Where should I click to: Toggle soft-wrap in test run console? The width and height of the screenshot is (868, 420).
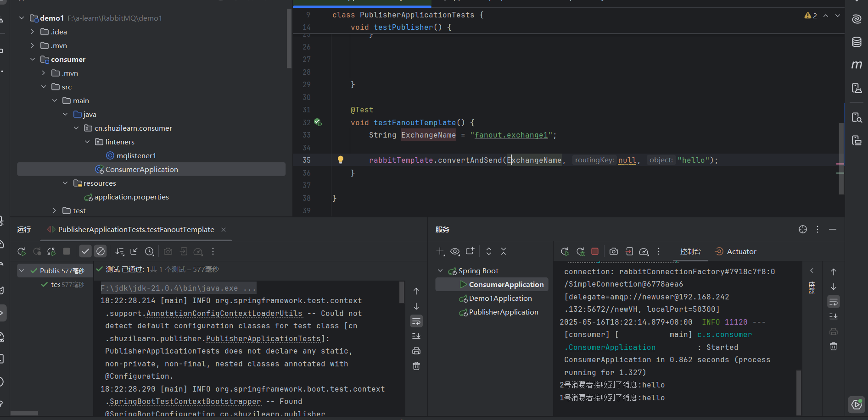point(416,321)
